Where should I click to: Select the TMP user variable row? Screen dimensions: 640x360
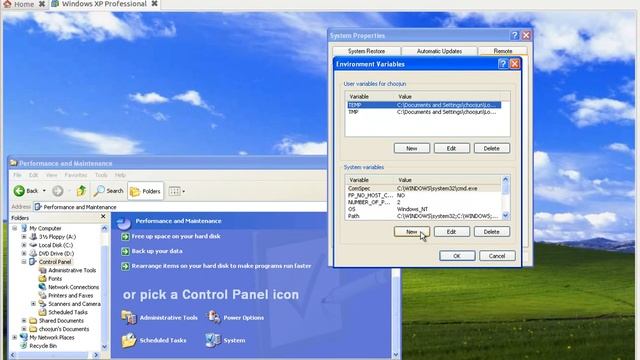(x=424, y=112)
